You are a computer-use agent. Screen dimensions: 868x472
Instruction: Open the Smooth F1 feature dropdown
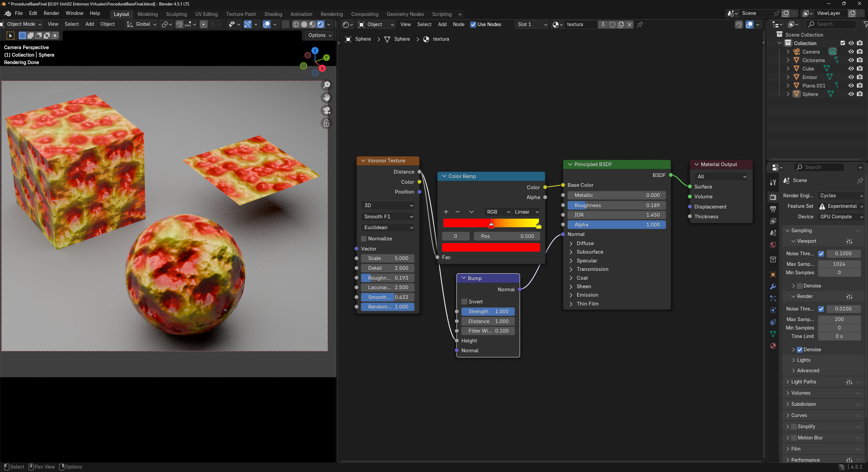pyautogui.click(x=388, y=217)
